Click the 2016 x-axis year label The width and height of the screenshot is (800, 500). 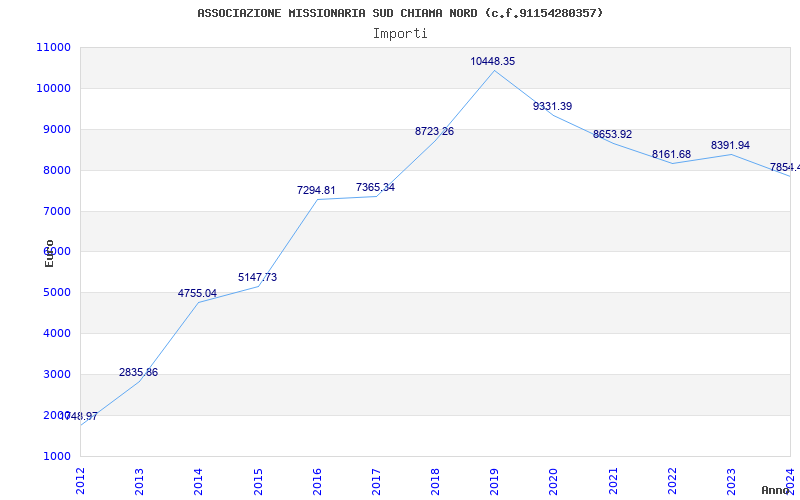[x=317, y=481]
